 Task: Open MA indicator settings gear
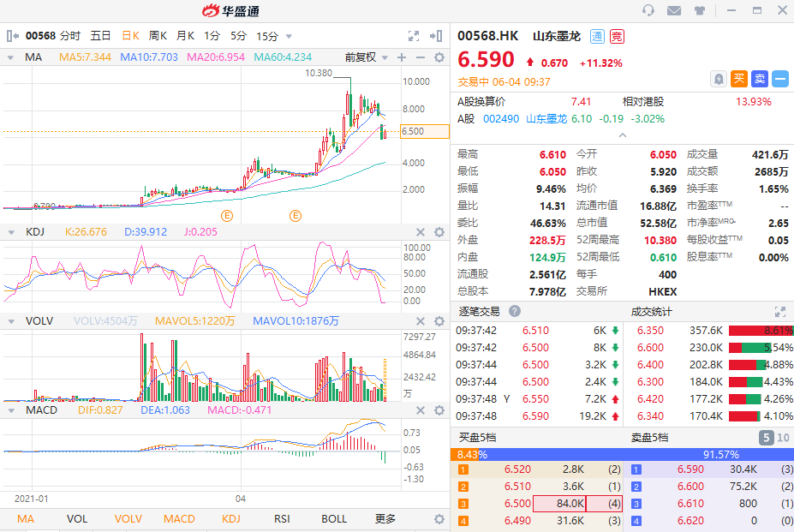click(x=439, y=57)
